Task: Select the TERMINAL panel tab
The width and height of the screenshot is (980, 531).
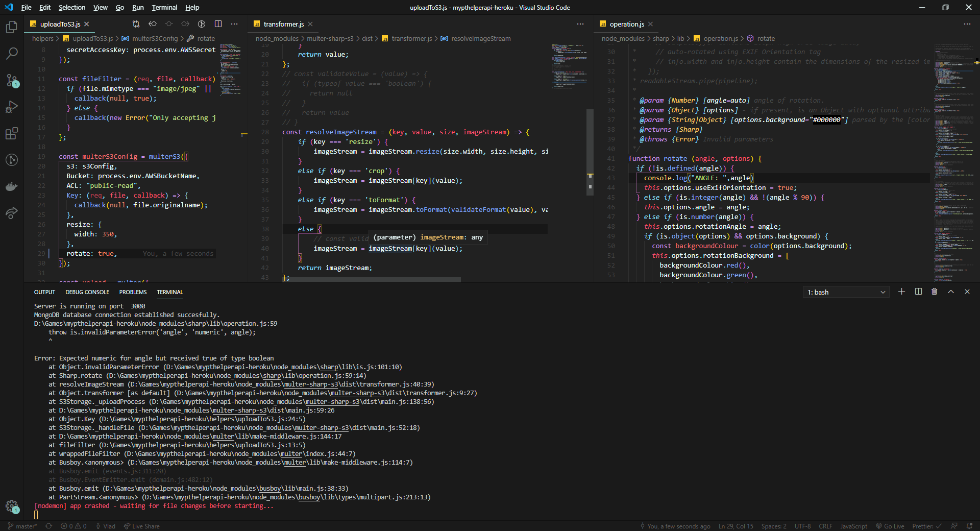Action: [170, 292]
